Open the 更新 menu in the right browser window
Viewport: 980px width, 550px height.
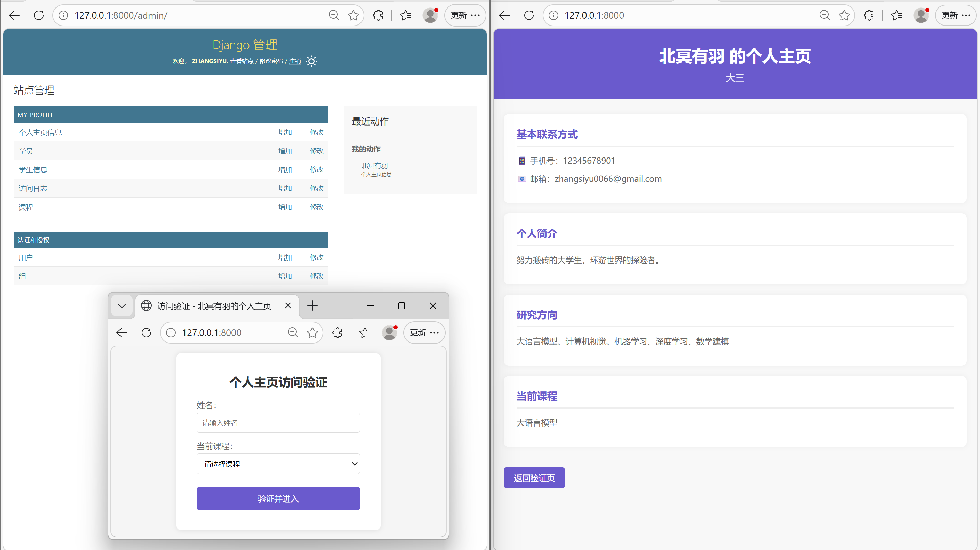[955, 15]
